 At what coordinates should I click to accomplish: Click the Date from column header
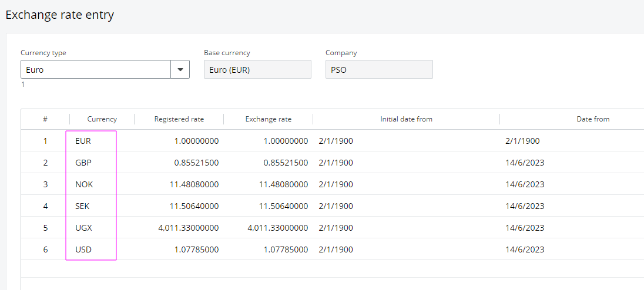click(593, 119)
